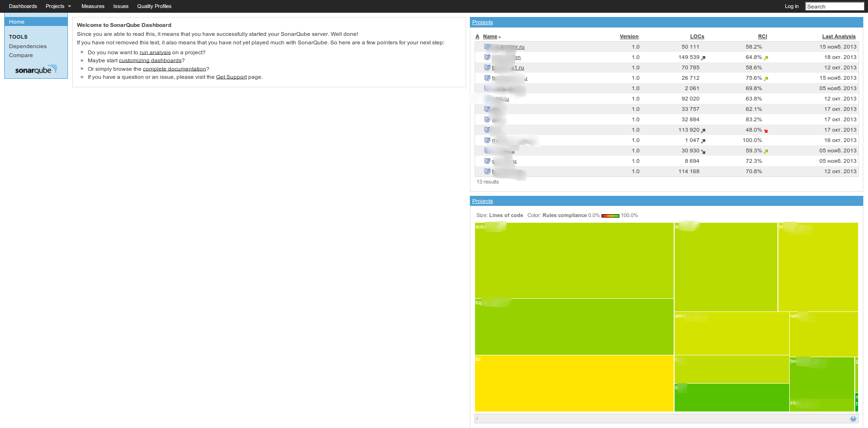Viewport: 868px width, 428px height.
Task: Open Dependencies under Tools
Action: tap(28, 46)
